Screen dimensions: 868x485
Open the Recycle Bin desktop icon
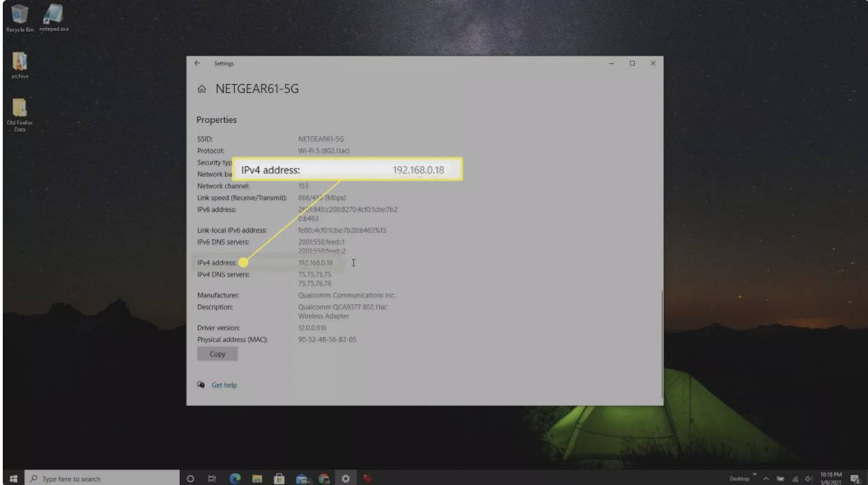pyautogui.click(x=20, y=17)
